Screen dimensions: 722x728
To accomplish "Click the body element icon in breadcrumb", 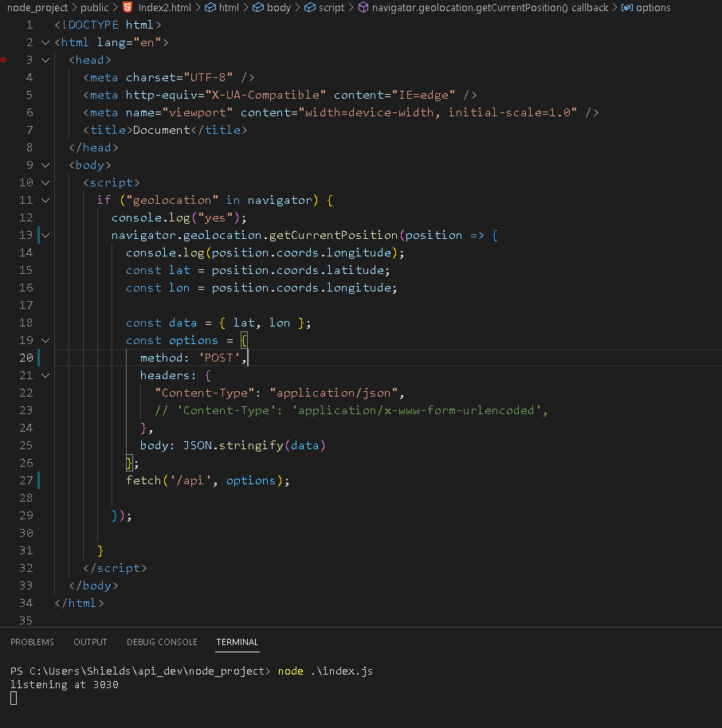I will [x=258, y=7].
